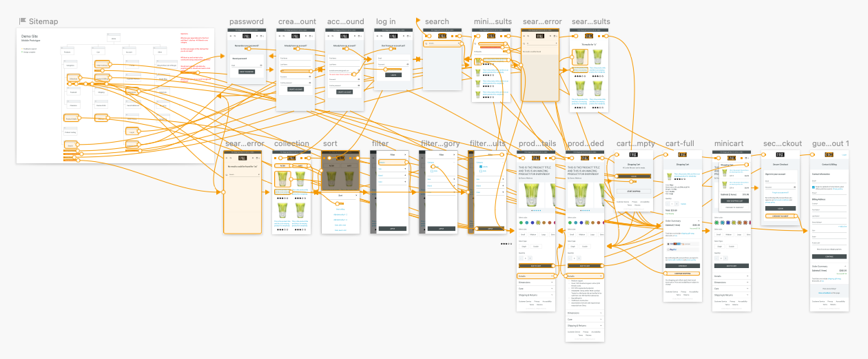The image size is (868, 359).
Task: Choose Date, old to new sort option
Action: (340, 225)
